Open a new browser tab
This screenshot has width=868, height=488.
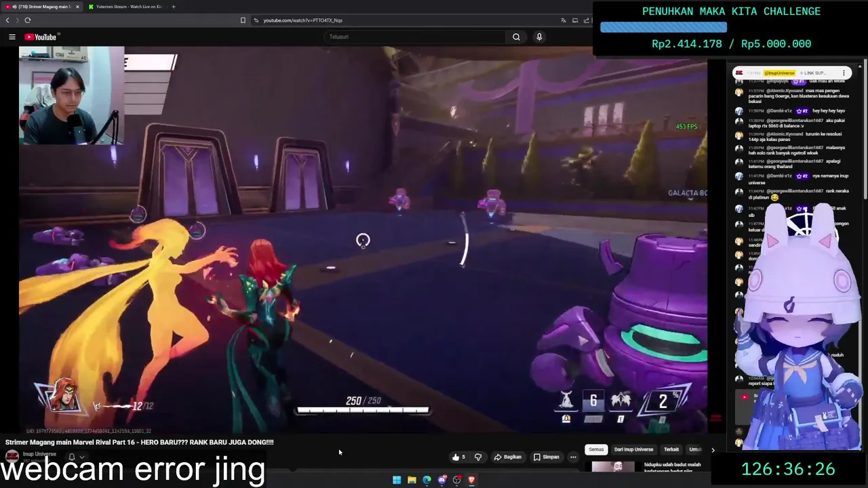[x=173, y=7]
